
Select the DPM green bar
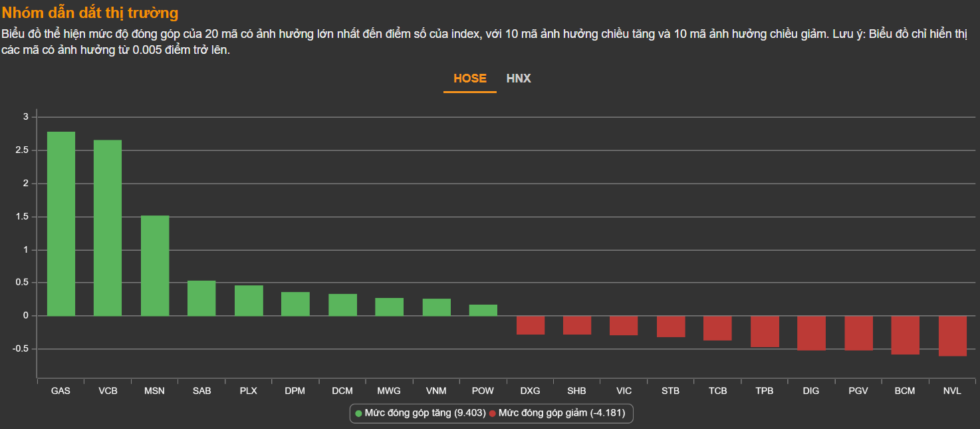pos(295,304)
